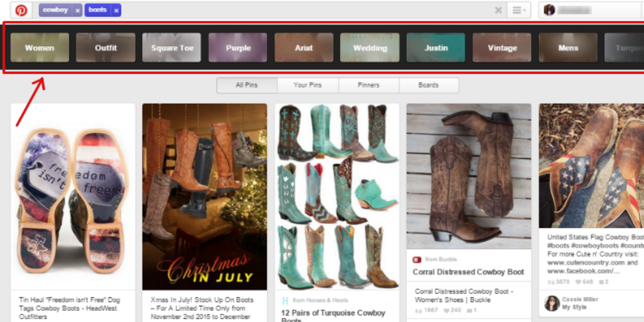The image size is (644, 322).
Task: Open the Christmas in July boots pin
Action: click(x=204, y=196)
